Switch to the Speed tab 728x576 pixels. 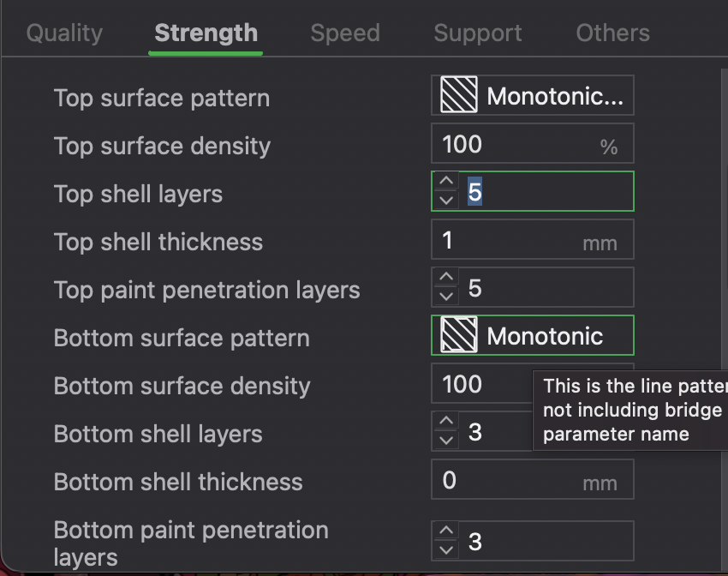pos(345,33)
